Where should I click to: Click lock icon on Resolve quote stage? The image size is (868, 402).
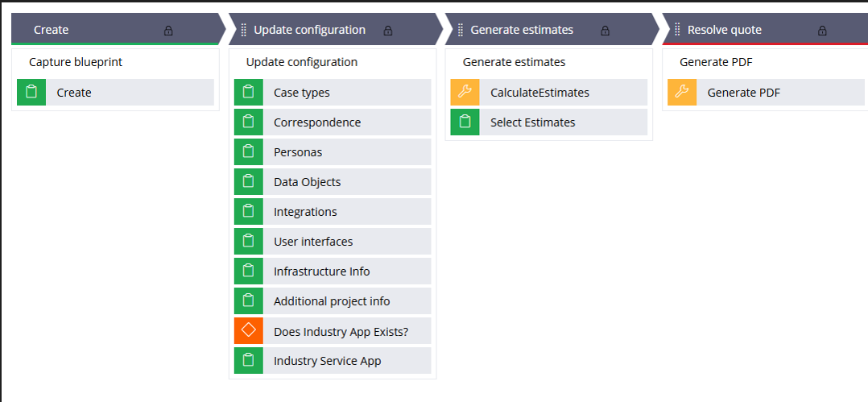pos(822,31)
